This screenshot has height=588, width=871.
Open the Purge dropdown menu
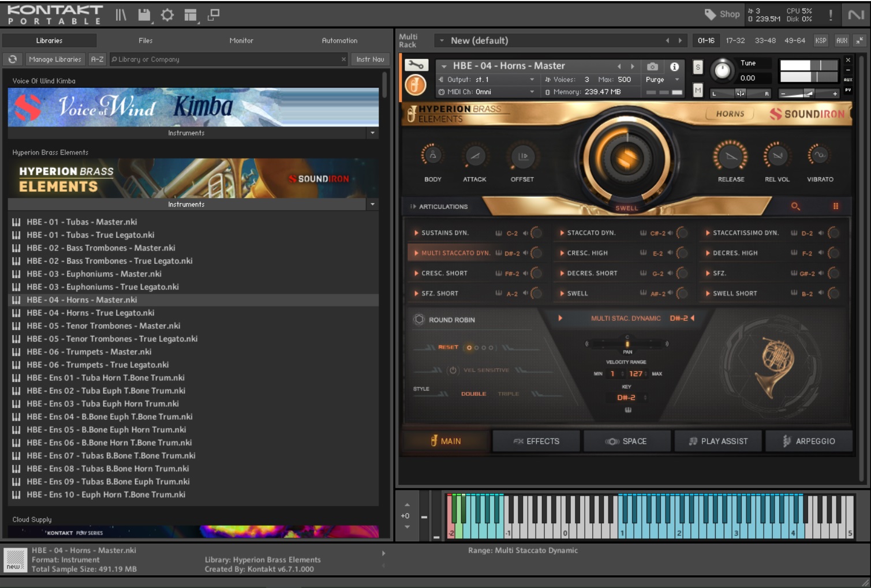[x=661, y=80]
